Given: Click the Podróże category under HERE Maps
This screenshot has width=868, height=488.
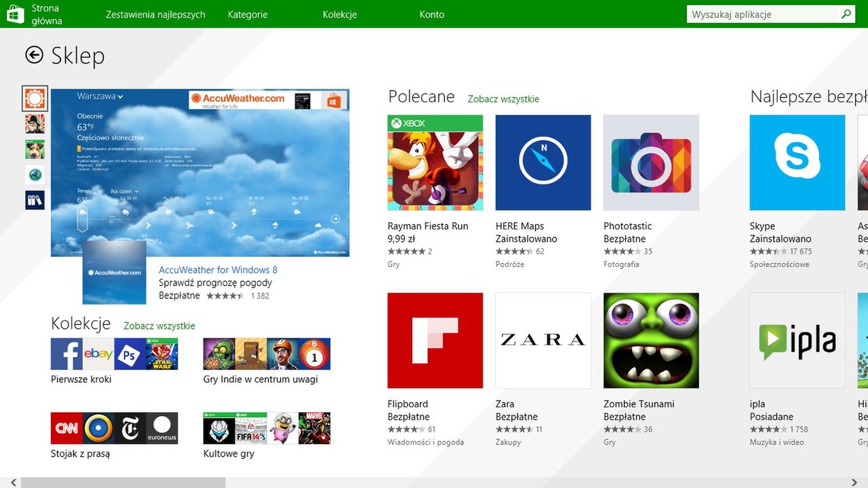Looking at the screenshot, I should click(x=510, y=264).
